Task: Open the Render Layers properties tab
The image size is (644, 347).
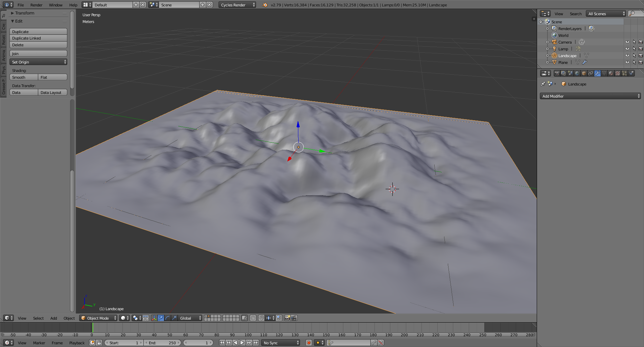Action: pos(563,73)
